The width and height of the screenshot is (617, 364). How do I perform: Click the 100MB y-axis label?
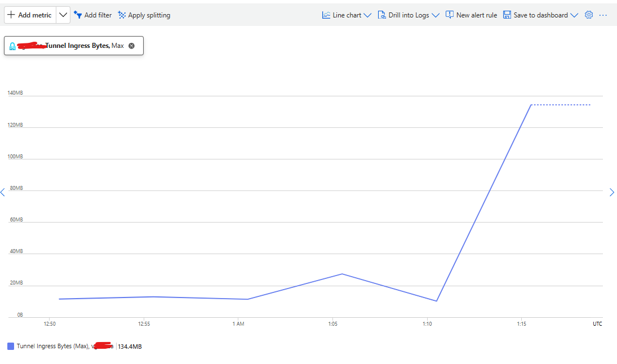[15, 157]
